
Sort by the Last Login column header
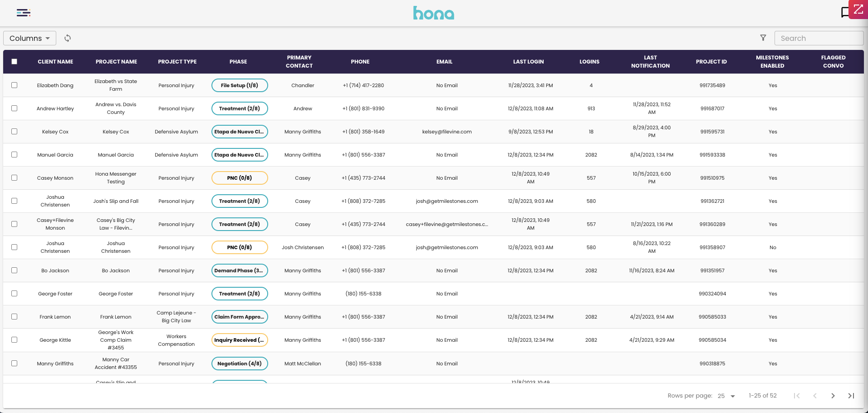tap(528, 62)
